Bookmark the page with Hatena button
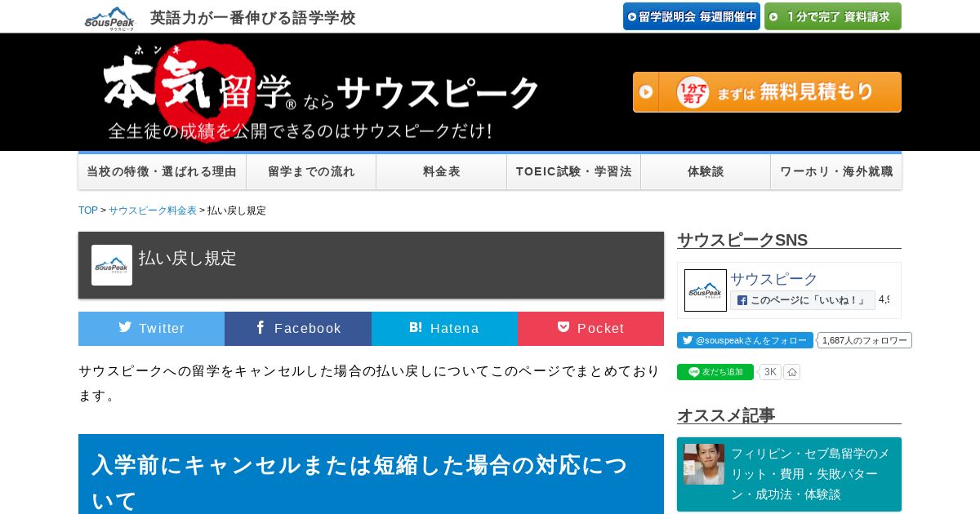 pos(444,329)
